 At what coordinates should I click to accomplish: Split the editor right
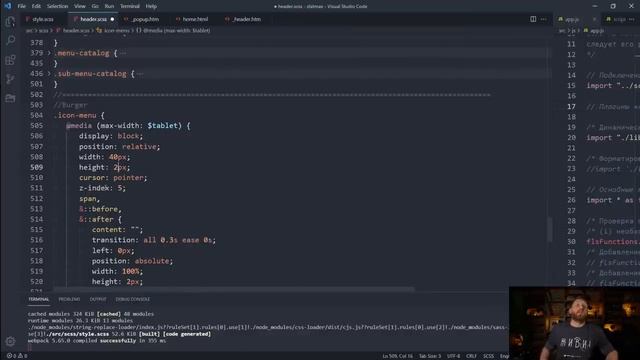click(x=533, y=19)
